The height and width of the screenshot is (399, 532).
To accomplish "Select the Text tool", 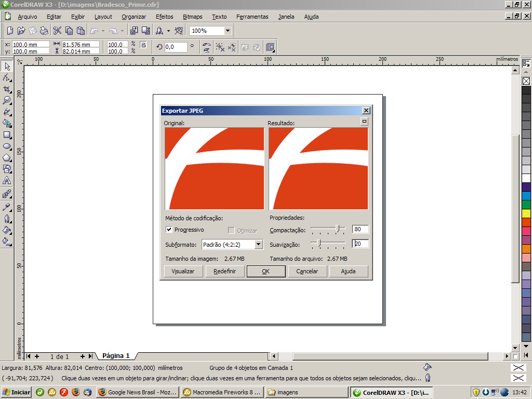I will [7, 180].
